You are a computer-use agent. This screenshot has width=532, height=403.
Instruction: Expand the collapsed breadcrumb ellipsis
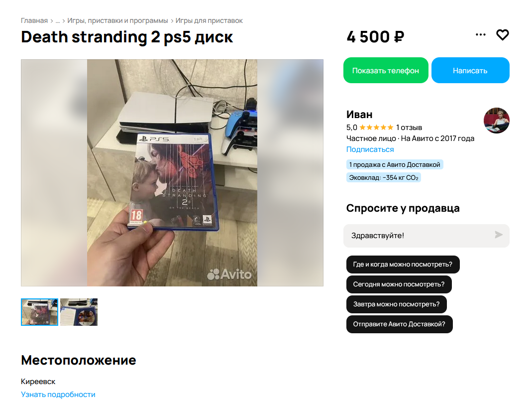(x=58, y=21)
